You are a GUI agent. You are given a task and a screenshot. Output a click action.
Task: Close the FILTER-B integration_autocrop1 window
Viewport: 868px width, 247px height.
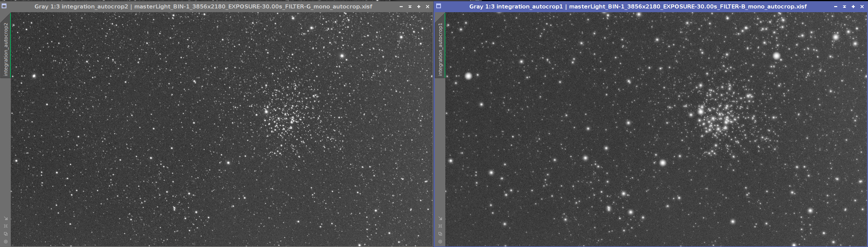pos(862,6)
